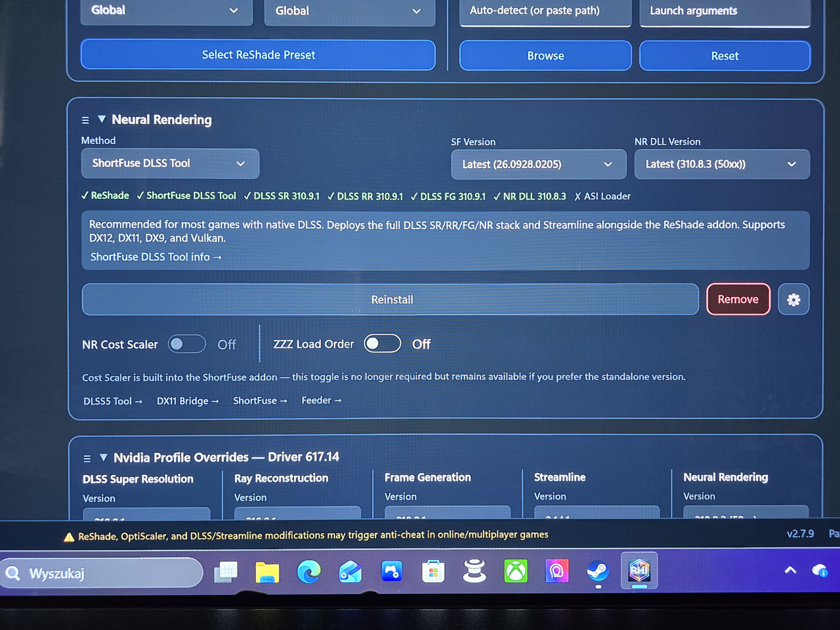Click the v2.7.9 version label
The image size is (840, 630).
tap(800, 534)
